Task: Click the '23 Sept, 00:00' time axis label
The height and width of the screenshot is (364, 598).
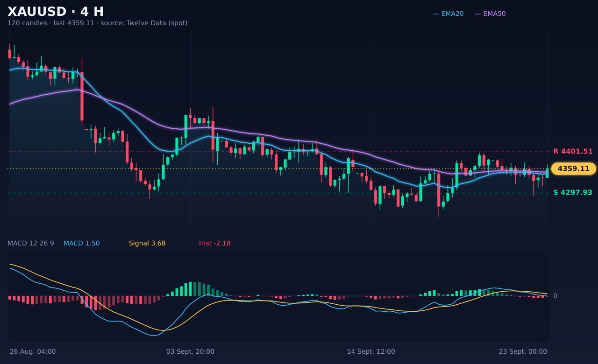Action: tap(523, 351)
